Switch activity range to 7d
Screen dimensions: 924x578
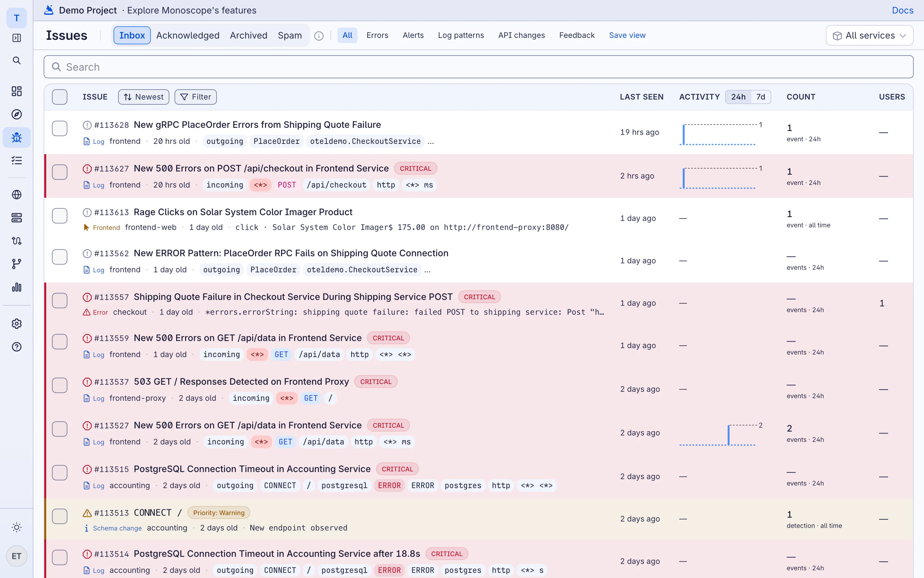click(761, 97)
